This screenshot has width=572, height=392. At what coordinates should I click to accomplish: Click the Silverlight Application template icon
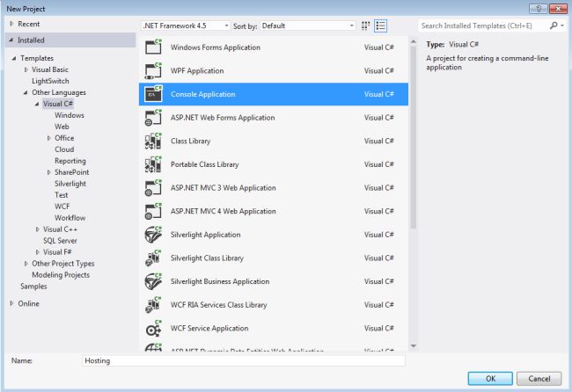pos(153,235)
